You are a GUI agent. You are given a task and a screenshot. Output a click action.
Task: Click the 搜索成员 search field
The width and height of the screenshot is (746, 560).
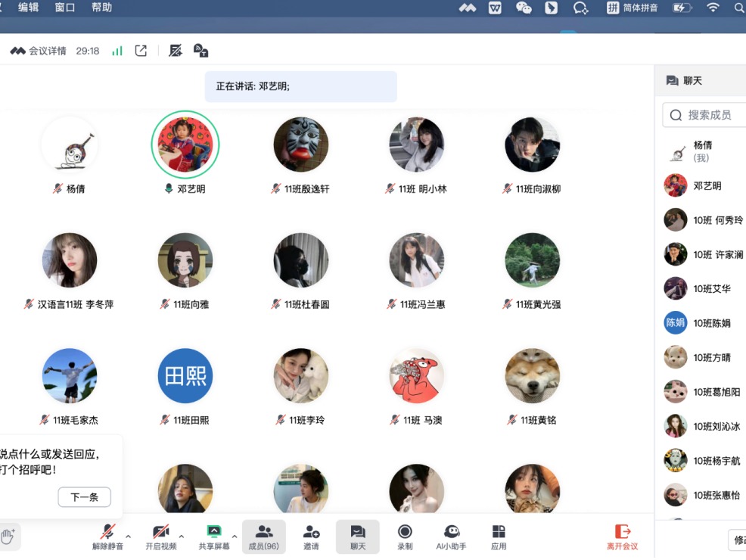pos(704,115)
